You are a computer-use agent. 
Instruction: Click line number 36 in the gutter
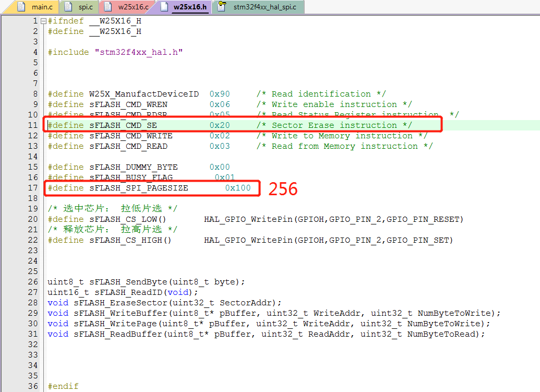[x=33, y=386]
